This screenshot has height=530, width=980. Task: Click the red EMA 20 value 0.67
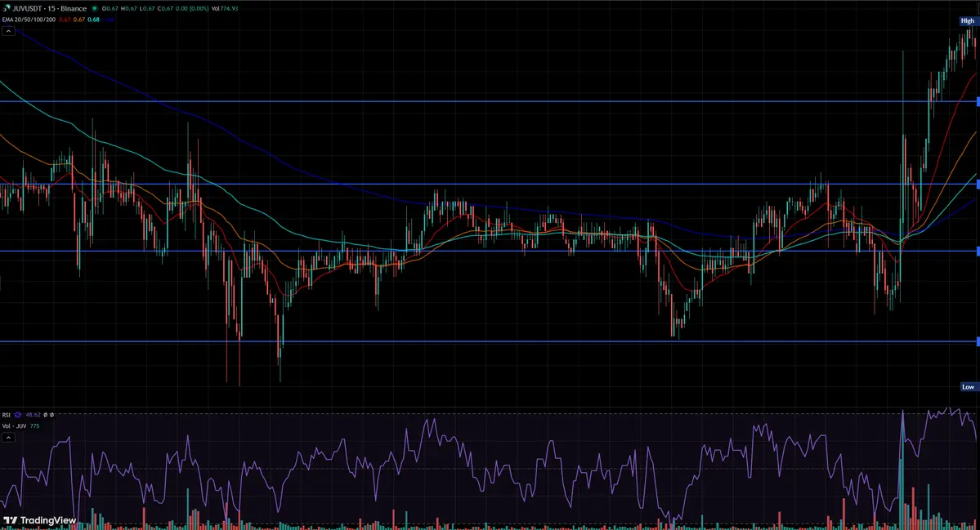[65, 20]
